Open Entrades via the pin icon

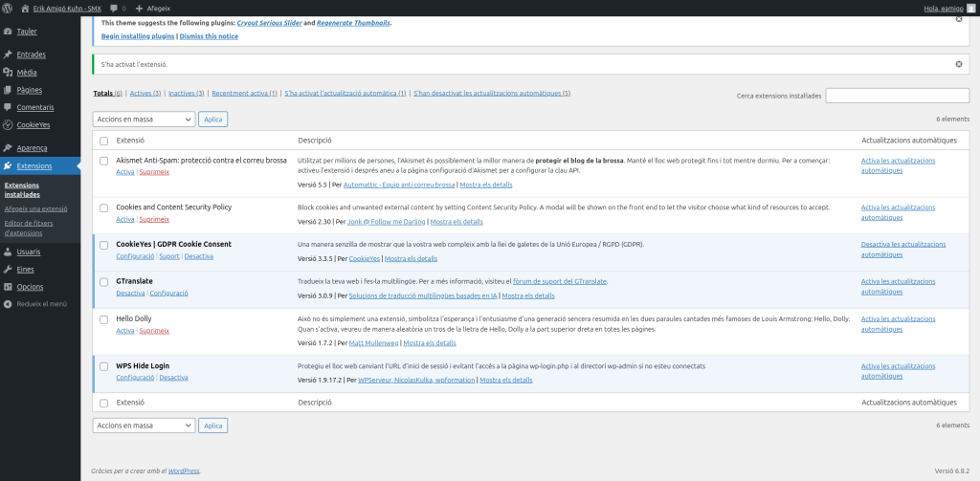point(8,55)
